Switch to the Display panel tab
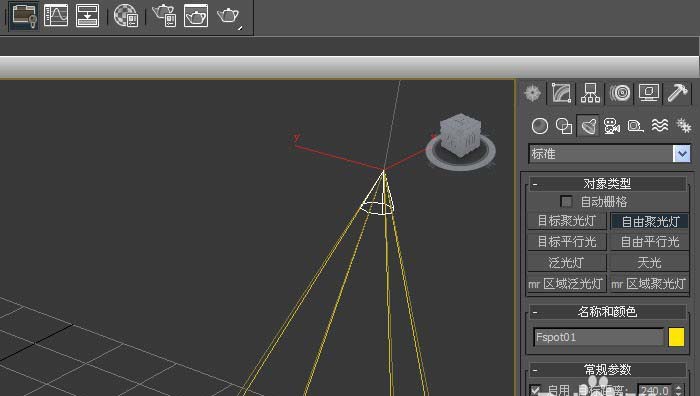This screenshot has height=396, width=700. (649, 93)
